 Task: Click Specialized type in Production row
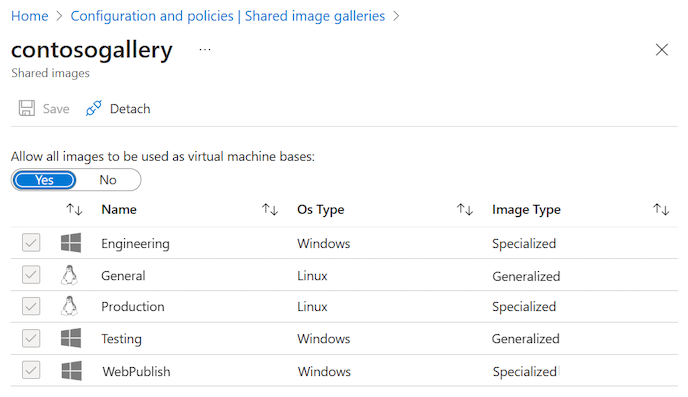coord(524,307)
